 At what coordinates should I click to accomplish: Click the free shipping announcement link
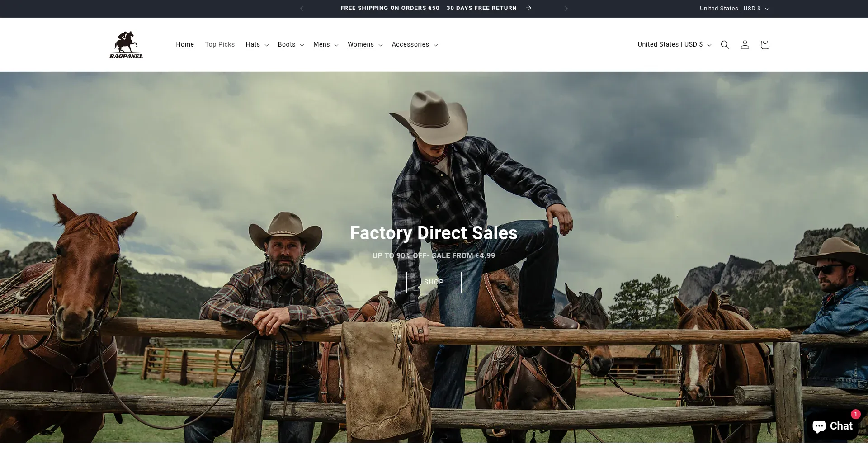click(x=390, y=8)
